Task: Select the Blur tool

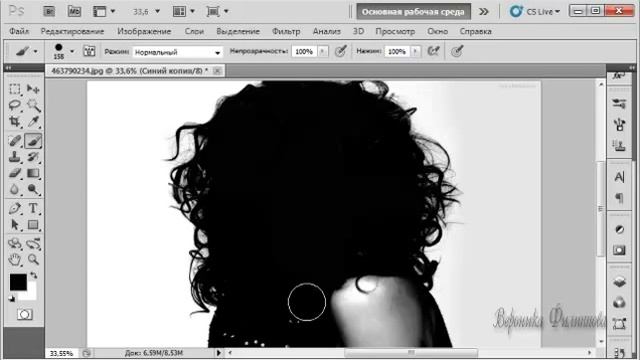Action: pos(15,190)
